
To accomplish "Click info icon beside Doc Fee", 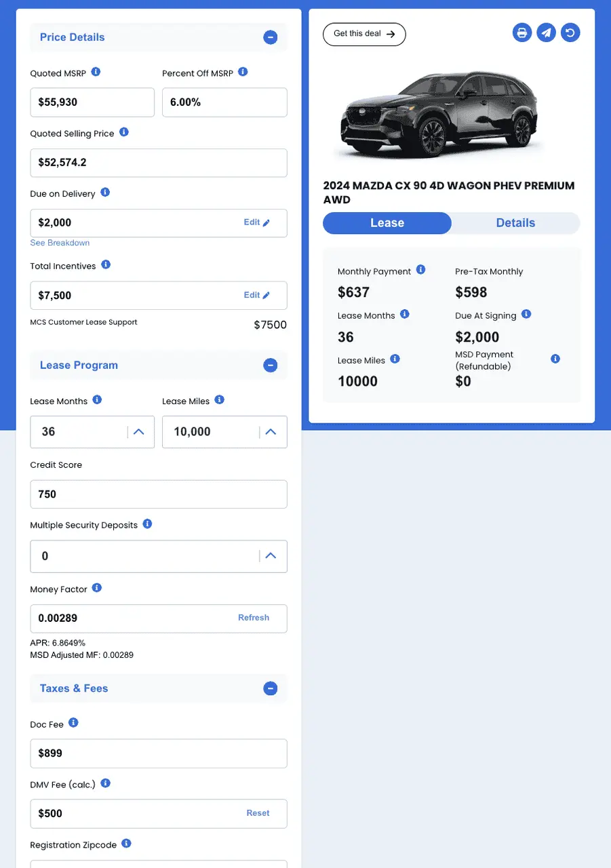I will point(73,723).
